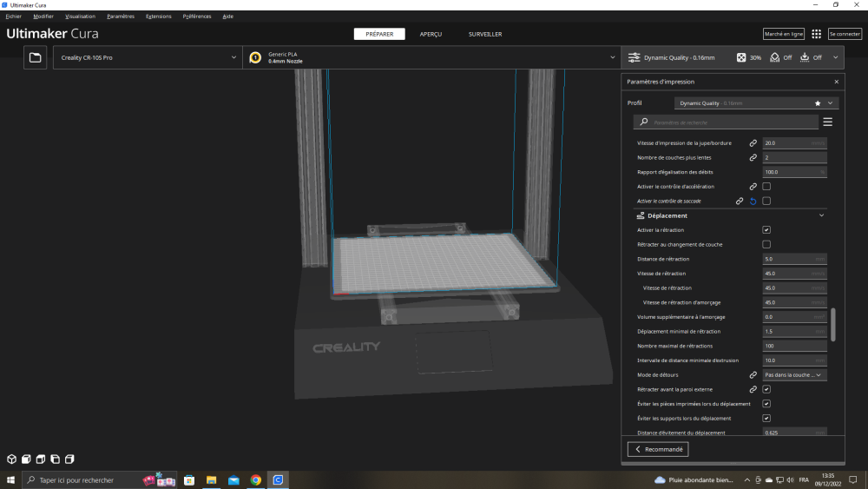Collapse the Déplacement section
This screenshot has height=489, width=868.
(x=821, y=215)
